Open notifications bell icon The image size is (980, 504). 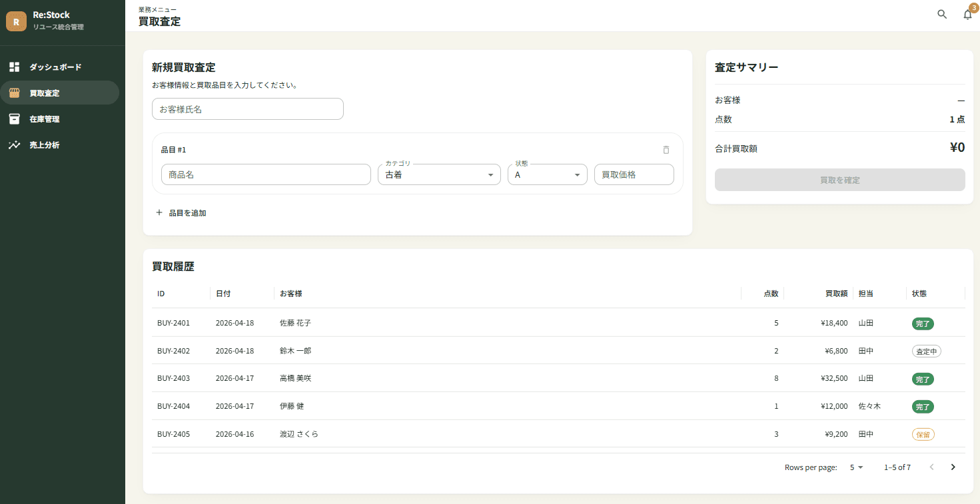coord(968,14)
